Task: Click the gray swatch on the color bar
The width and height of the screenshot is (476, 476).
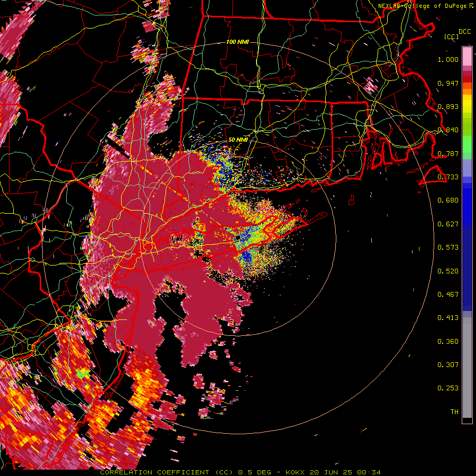Action: pos(467,368)
